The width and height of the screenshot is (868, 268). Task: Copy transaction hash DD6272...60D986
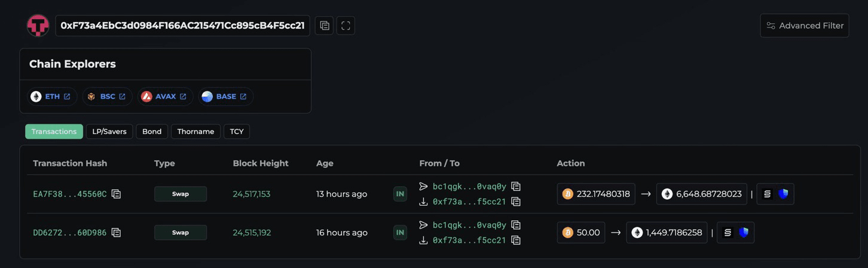117,232
